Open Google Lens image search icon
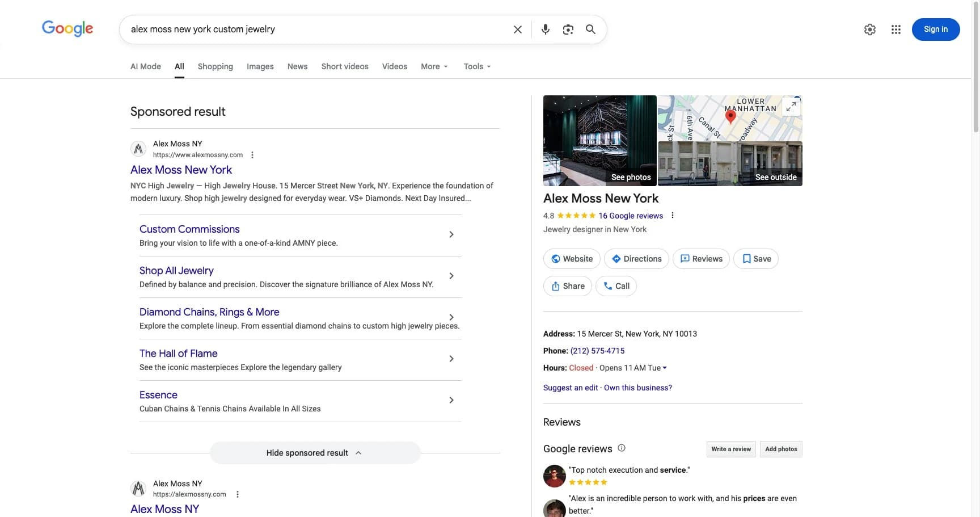980x517 pixels. [x=568, y=30]
